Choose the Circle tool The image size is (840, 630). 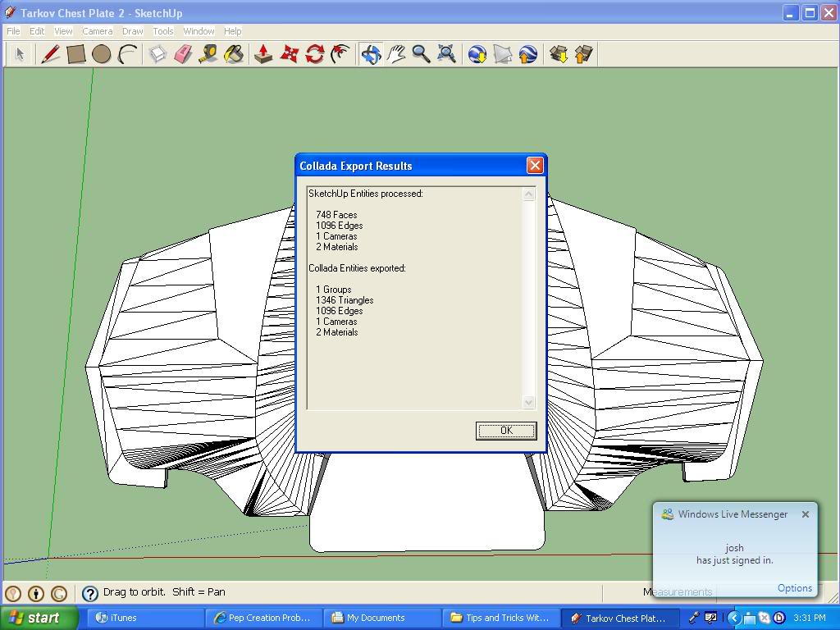pos(101,55)
